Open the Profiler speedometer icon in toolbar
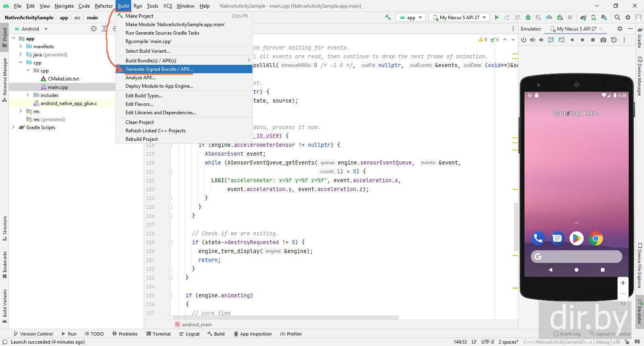This screenshot has width=644, height=346. pos(549,17)
